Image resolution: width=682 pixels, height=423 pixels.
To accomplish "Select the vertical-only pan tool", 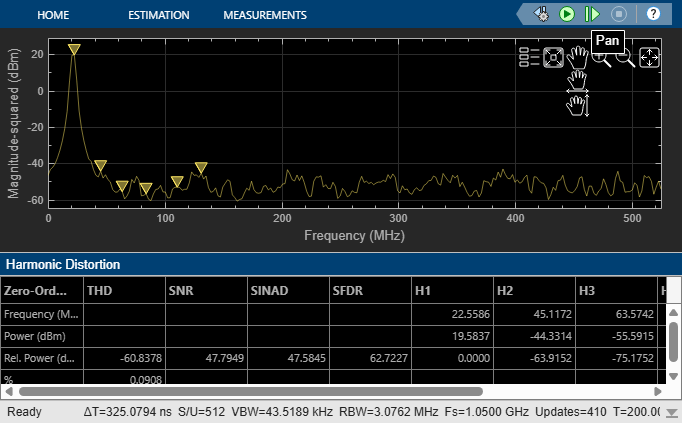I will (x=578, y=106).
